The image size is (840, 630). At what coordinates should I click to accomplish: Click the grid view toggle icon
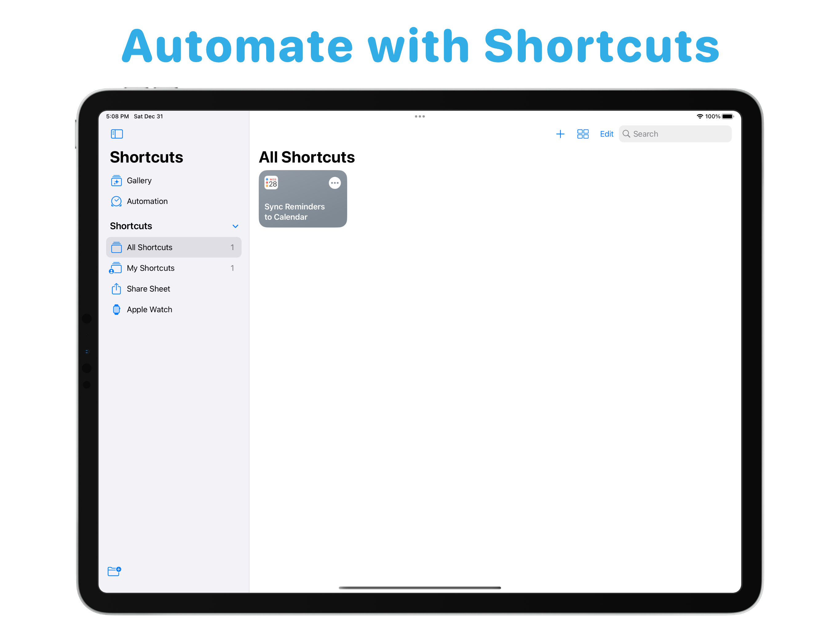point(582,134)
